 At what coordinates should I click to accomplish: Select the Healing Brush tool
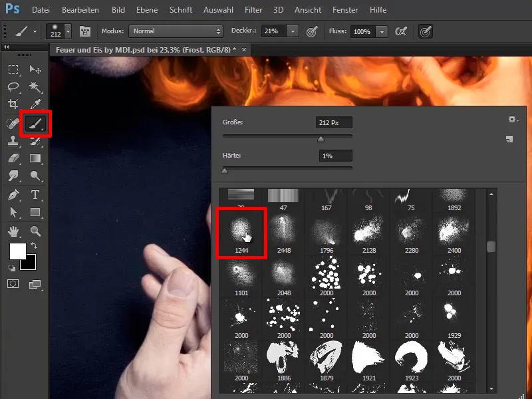(x=13, y=124)
